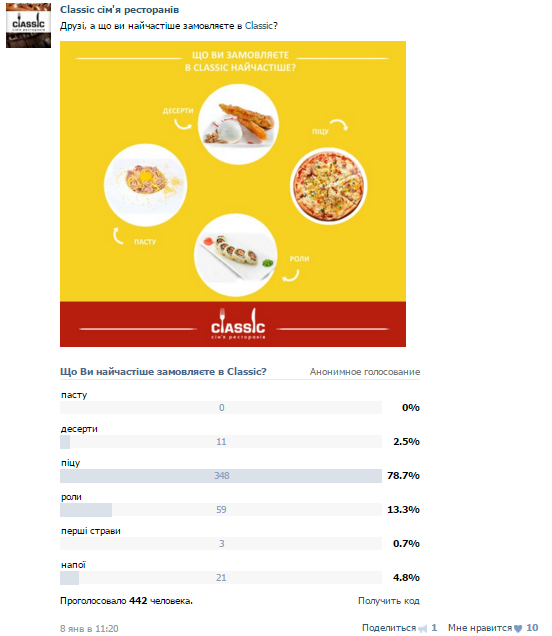The width and height of the screenshot is (552, 636).
Task: Click the 'Получить код' link
Action: [389, 601]
